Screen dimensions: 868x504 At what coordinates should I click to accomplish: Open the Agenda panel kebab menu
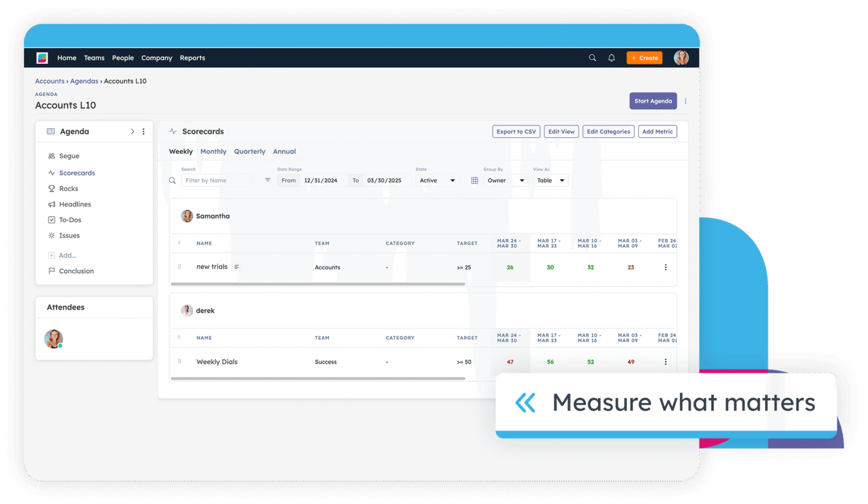(x=144, y=131)
